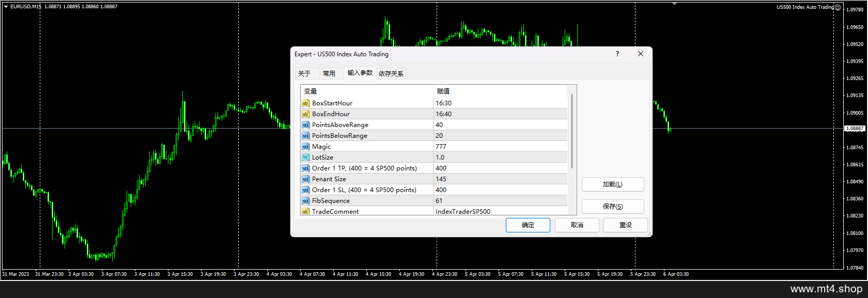The width and height of the screenshot is (868, 298).
Task: Click the 赋值 column header
Action: pyautogui.click(x=500, y=91)
